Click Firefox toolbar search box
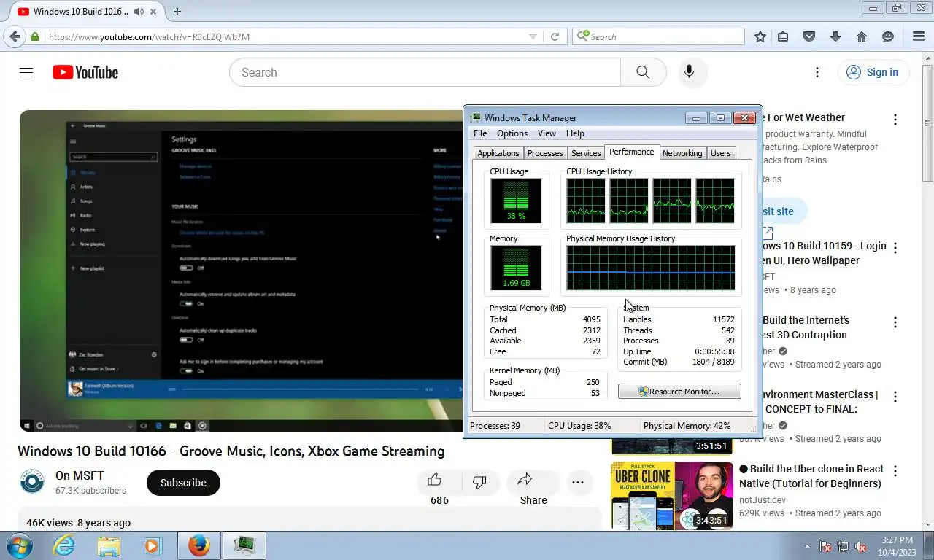Viewport: 934px width, 560px height. [x=658, y=36]
